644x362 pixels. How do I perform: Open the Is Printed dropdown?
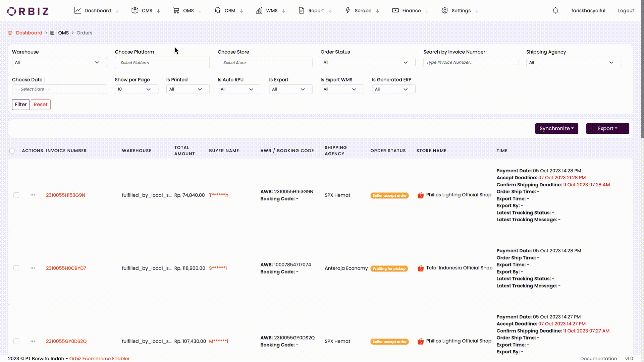[x=188, y=89]
